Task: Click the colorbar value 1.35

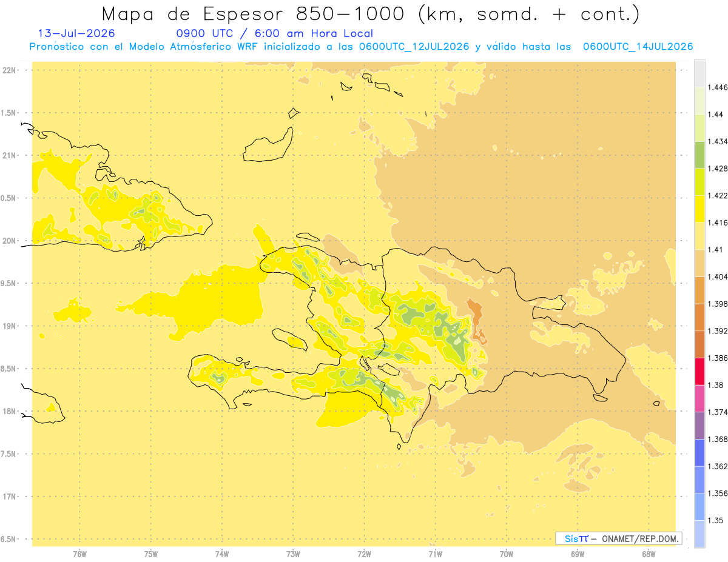Action: coord(716,520)
